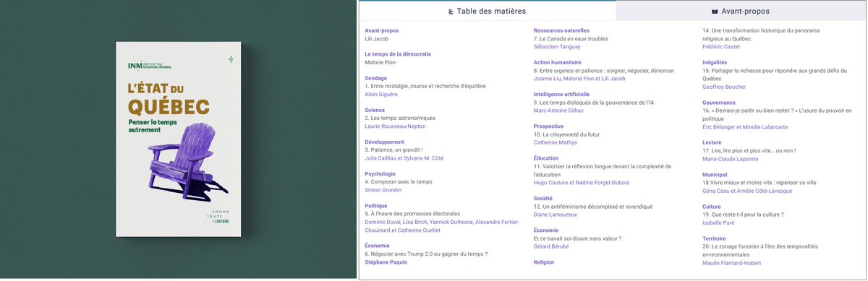
Task: Click author Geoffroy Boucher
Action: [724, 86]
